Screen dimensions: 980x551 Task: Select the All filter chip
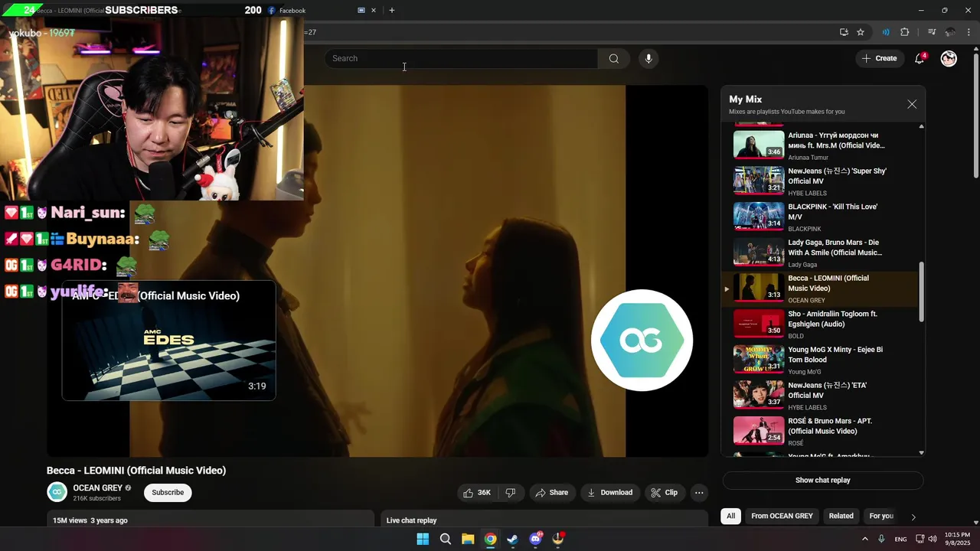tap(730, 516)
